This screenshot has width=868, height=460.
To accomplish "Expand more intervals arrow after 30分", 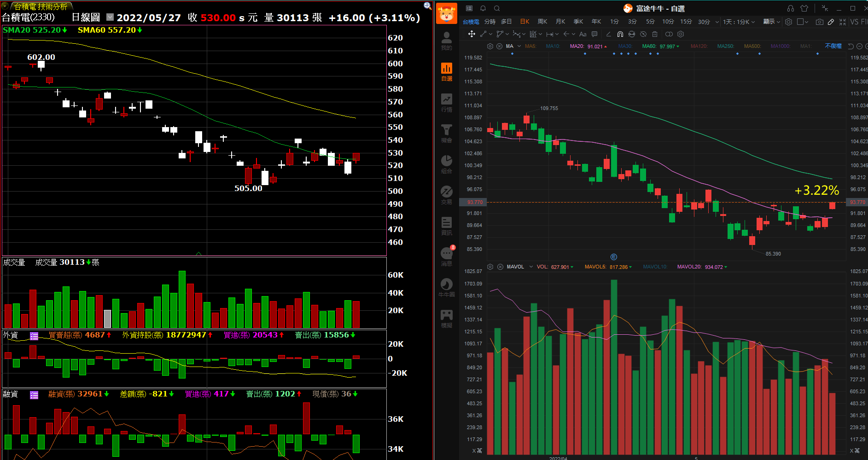I will pos(717,22).
